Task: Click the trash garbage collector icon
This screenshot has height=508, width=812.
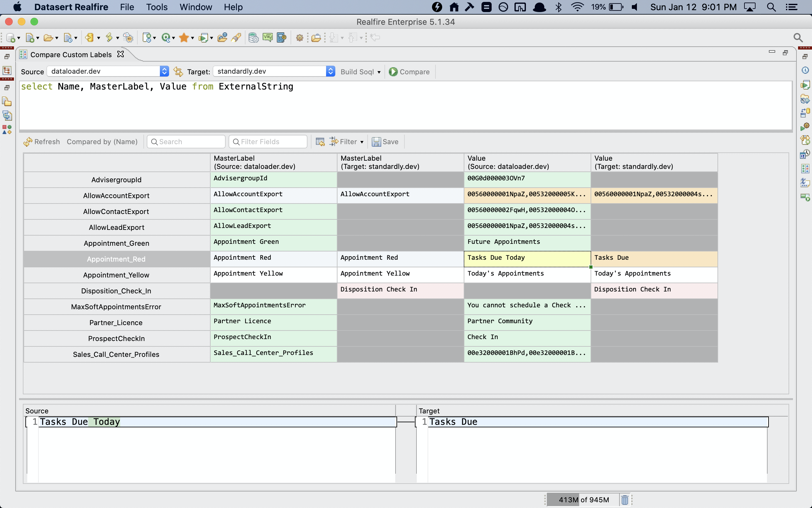Action: point(625,500)
